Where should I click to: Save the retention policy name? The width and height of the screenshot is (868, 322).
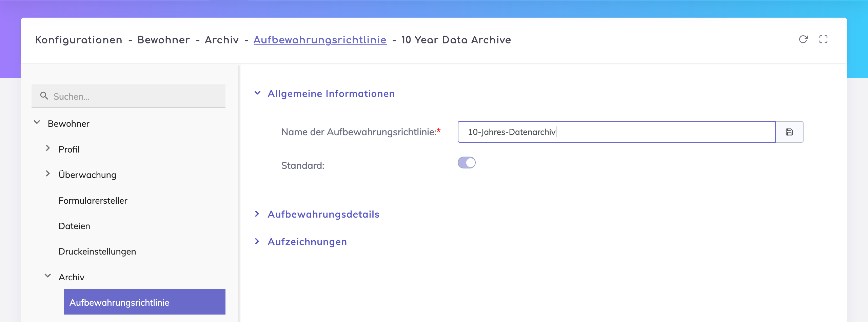click(x=789, y=132)
